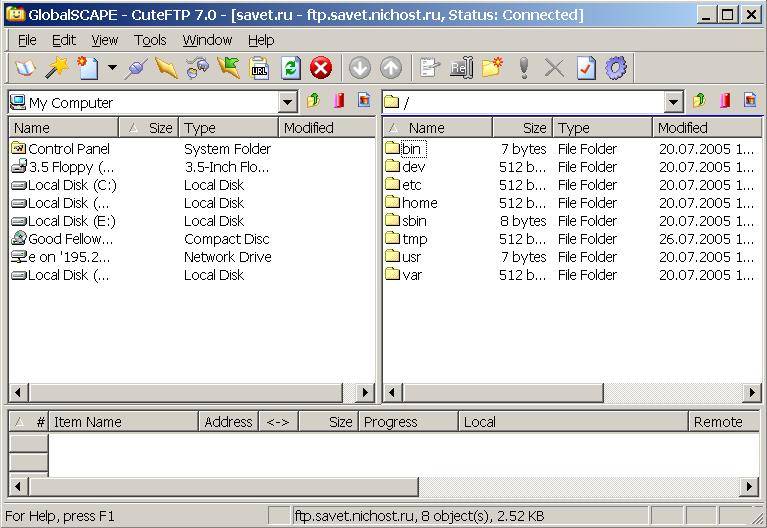Sort remote pane by Size column
The height and width of the screenshot is (528, 767).
click(522, 128)
